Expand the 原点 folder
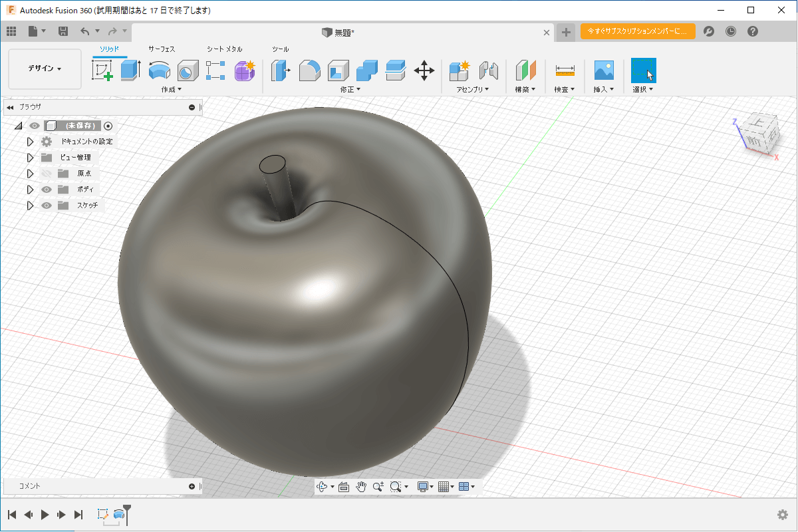The image size is (798, 532). pyautogui.click(x=30, y=174)
